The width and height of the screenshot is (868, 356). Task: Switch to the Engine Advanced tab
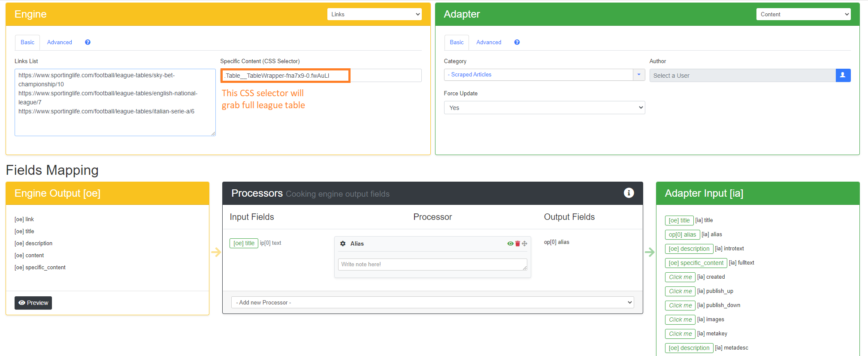coord(60,42)
